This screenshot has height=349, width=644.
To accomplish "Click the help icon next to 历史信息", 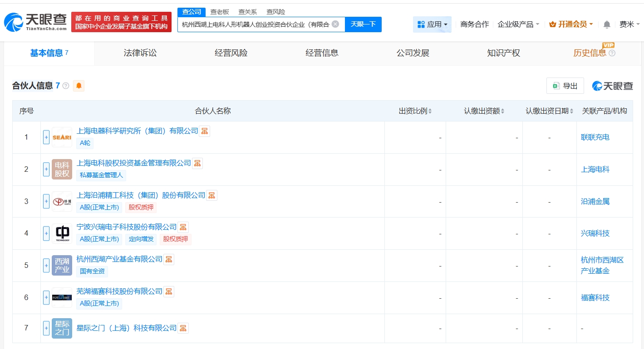I will [612, 53].
